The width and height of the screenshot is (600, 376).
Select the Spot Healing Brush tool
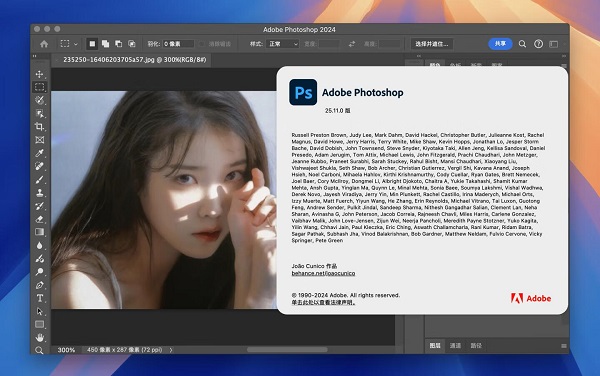(x=39, y=166)
